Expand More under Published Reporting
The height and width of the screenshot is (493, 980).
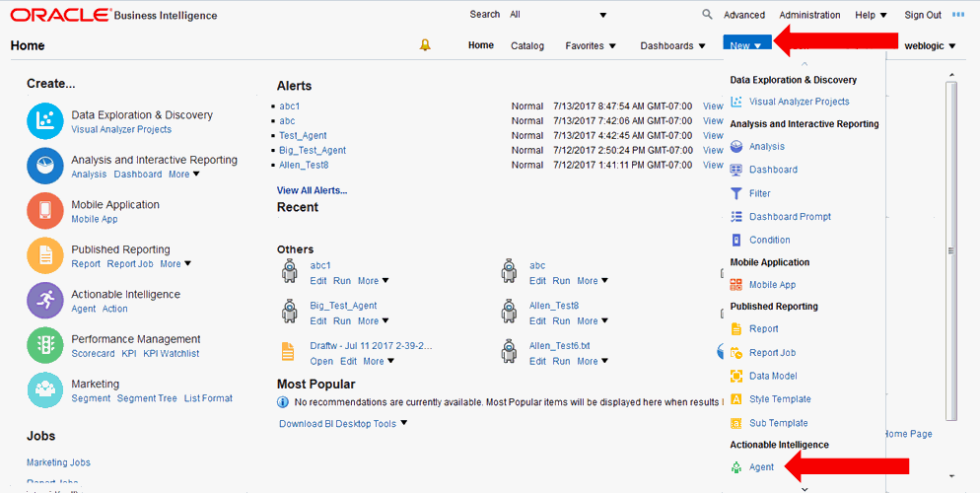[x=175, y=263]
